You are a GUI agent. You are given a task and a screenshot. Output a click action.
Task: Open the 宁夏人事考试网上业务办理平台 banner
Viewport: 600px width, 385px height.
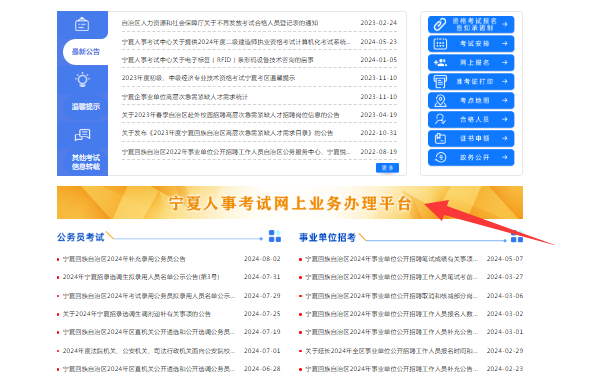click(290, 203)
